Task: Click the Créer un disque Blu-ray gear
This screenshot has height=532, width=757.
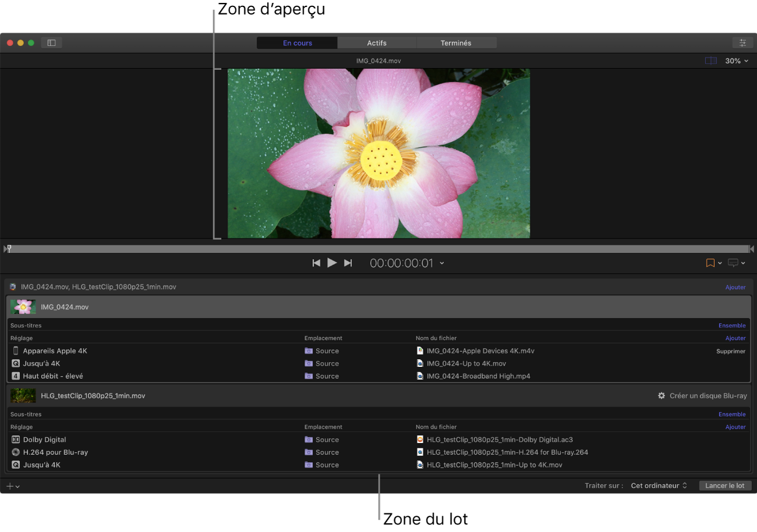Action: coord(661,395)
